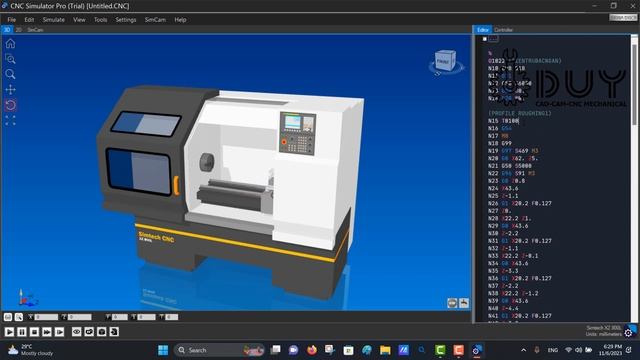This screenshot has width=640, height=360.
Task: Open the Help menu
Action: 180,20
